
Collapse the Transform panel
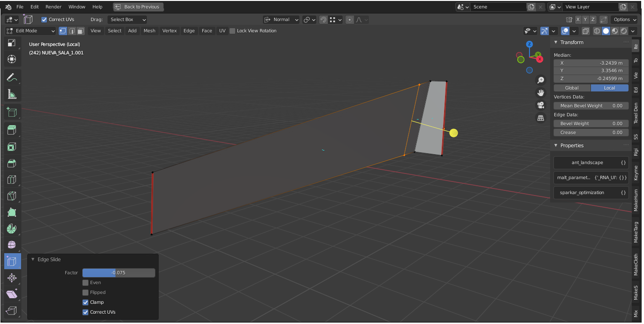pyautogui.click(x=556, y=42)
